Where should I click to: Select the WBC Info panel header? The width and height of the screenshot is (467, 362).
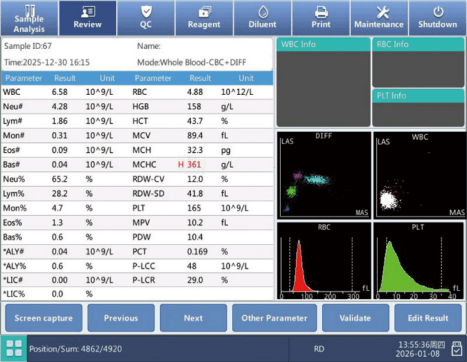[x=323, y=44]
